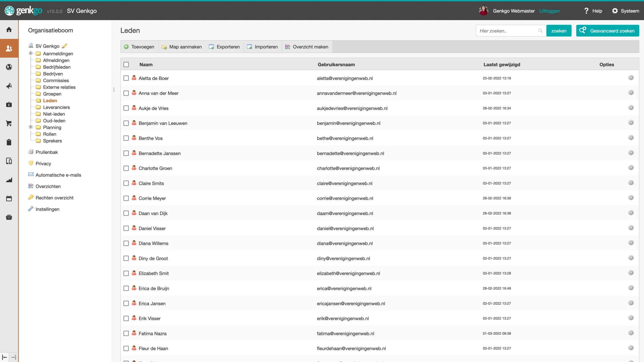Image resolution: width=644 pixels, height=362 pixels.
Task: Click Overzicht maken in the toolbar
Action: pos(307,47)
